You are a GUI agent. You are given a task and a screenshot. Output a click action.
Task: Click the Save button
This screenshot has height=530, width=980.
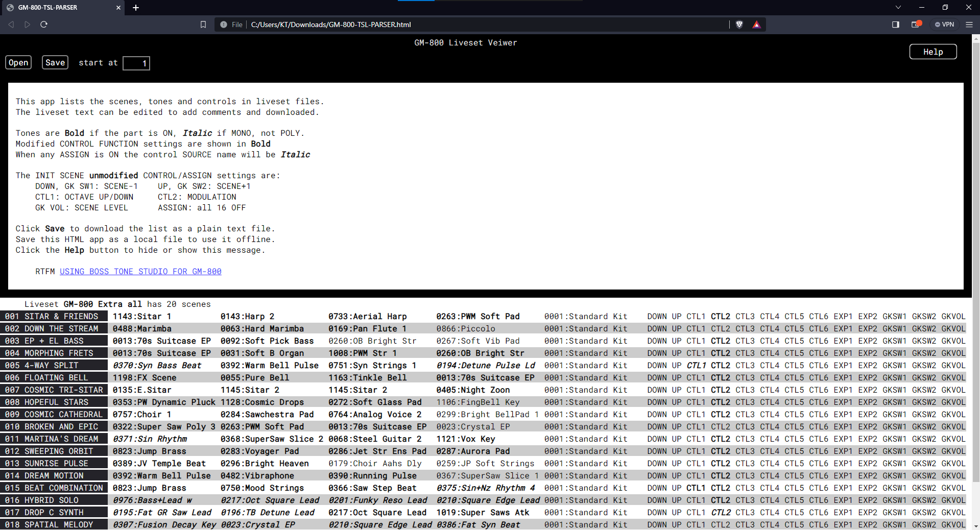(x=55, y=62)
